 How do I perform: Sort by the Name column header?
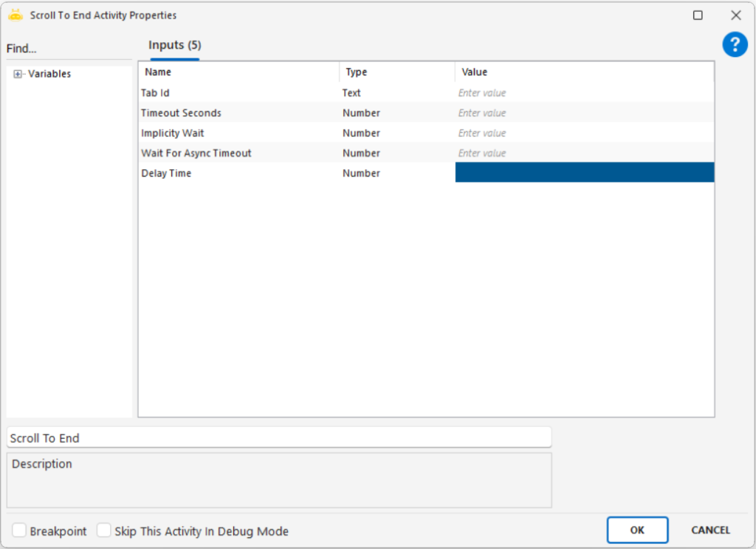238,72
